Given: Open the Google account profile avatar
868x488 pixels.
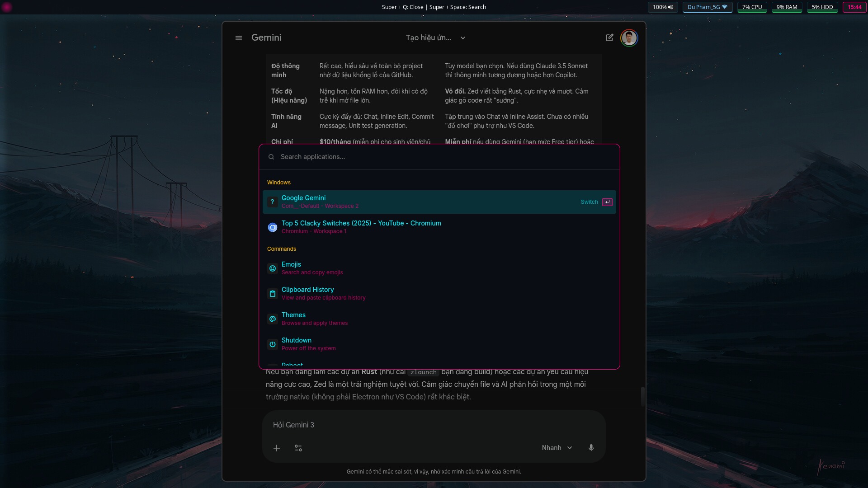Looking at the screenshot, I should 629,38.
